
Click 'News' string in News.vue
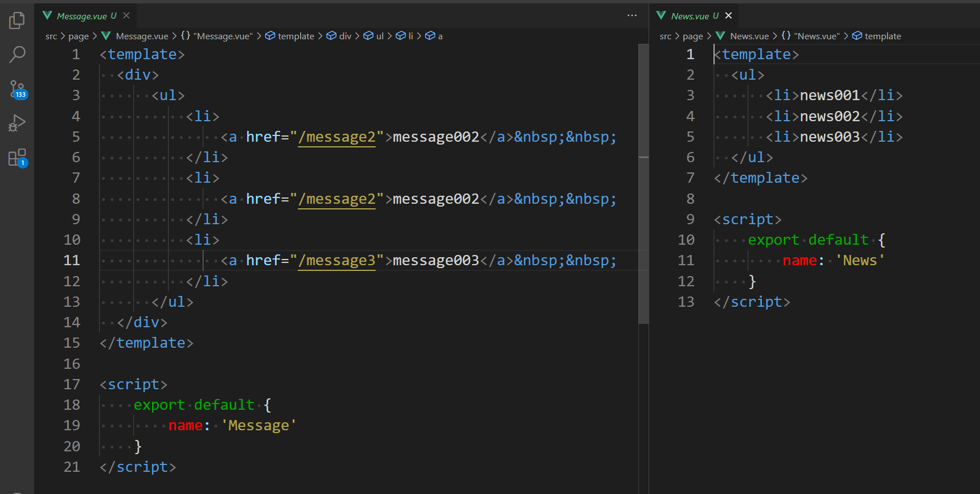click(860, 261)
